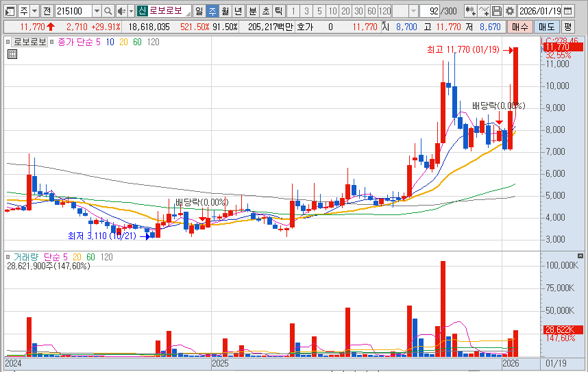Switch to tick chart 틱
The width and height of the screenshot is (588, 372).
pyautogui.click(x=278, y=11)
